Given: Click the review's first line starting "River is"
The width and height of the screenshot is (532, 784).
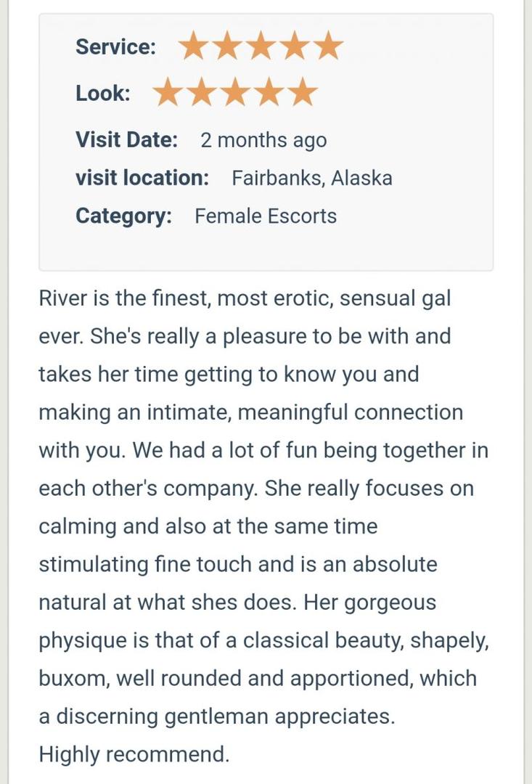Looking at the screenshot, I should (245, 298).
